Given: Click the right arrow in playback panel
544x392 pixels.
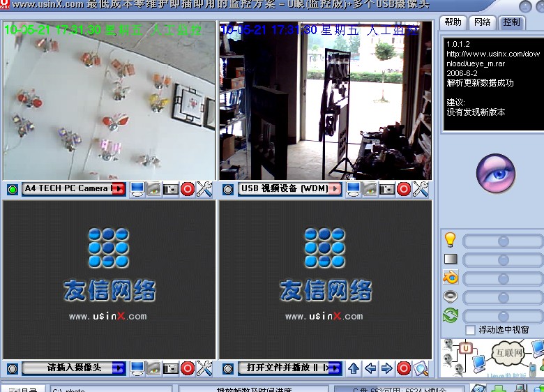Looking at the screenshot, I should pos(387,368).
